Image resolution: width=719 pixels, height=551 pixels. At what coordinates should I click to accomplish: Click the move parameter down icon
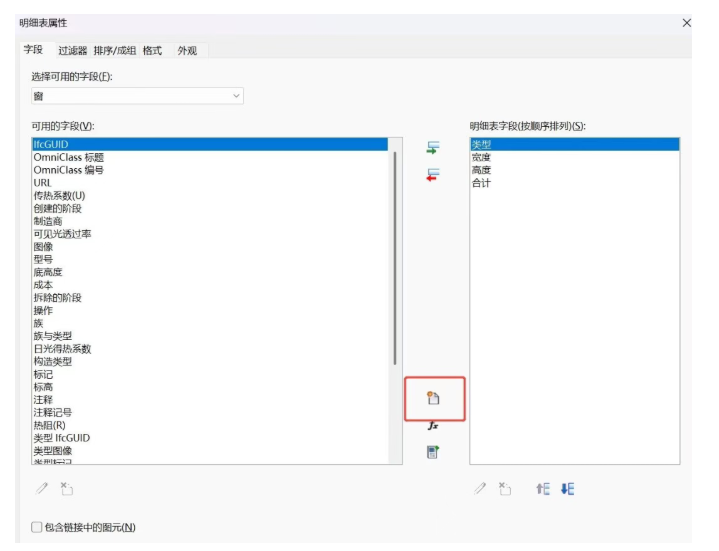(x=568, y=489)
